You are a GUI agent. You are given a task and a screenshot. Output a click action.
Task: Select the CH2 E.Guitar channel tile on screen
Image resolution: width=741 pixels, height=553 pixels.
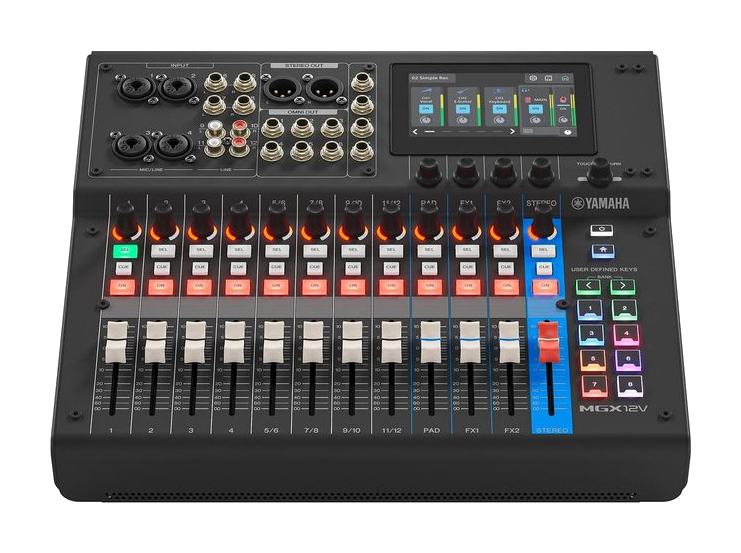tap(461, 98)
